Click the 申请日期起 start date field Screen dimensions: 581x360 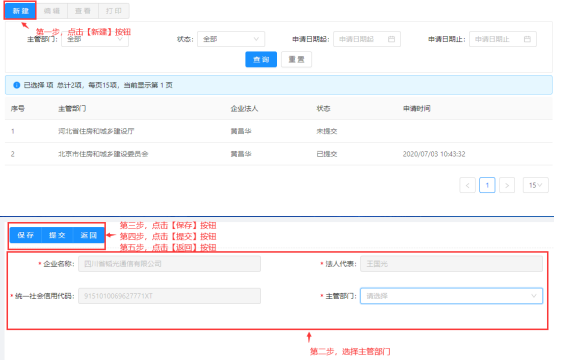pyautogui.click(x=367, y=39)
